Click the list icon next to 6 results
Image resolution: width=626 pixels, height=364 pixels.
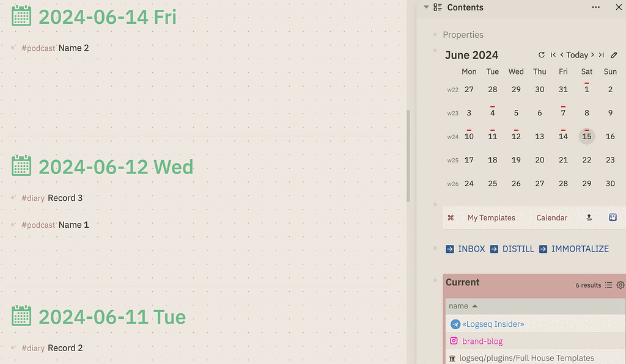609,285
